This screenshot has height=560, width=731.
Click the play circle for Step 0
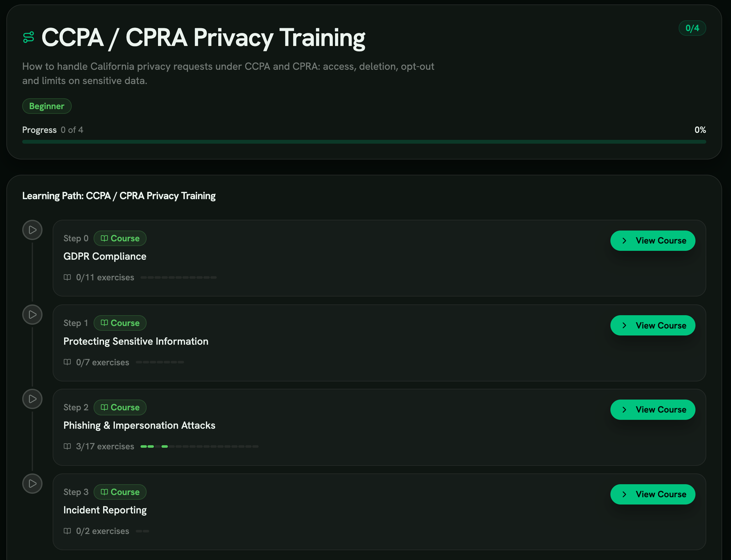[x=32, y=230]
